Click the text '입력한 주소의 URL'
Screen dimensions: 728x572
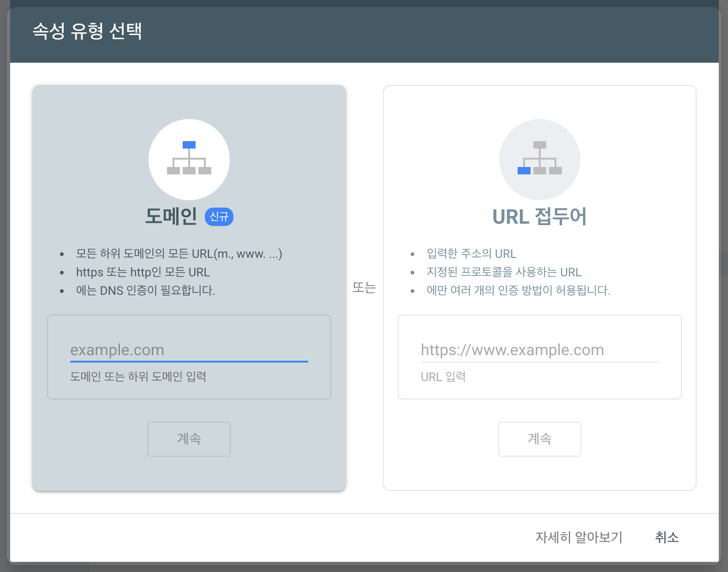point(471,254)
